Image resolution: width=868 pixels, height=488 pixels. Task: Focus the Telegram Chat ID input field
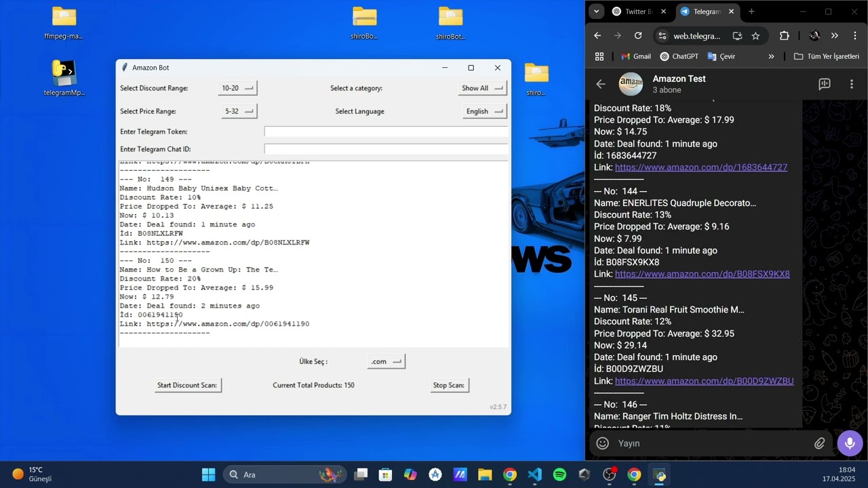point(386,149)
